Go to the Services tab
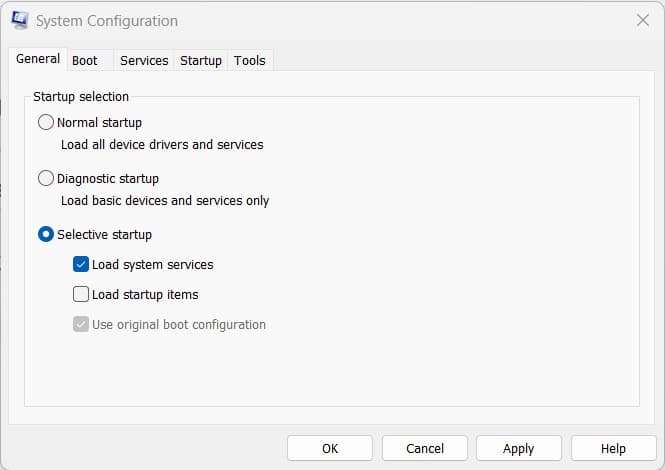 [144, 61]
